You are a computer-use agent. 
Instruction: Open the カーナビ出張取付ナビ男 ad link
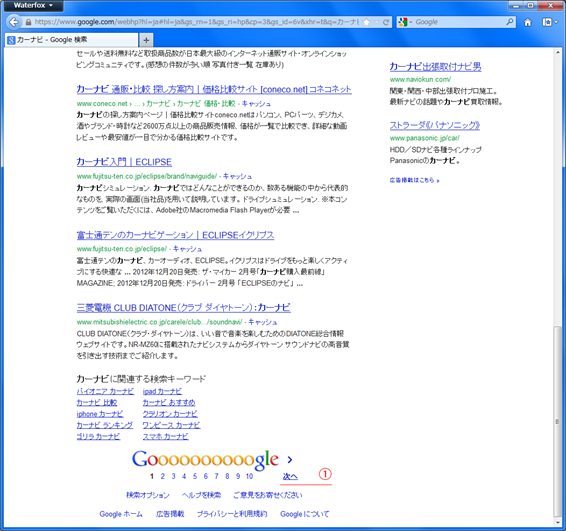coord(435,67)
